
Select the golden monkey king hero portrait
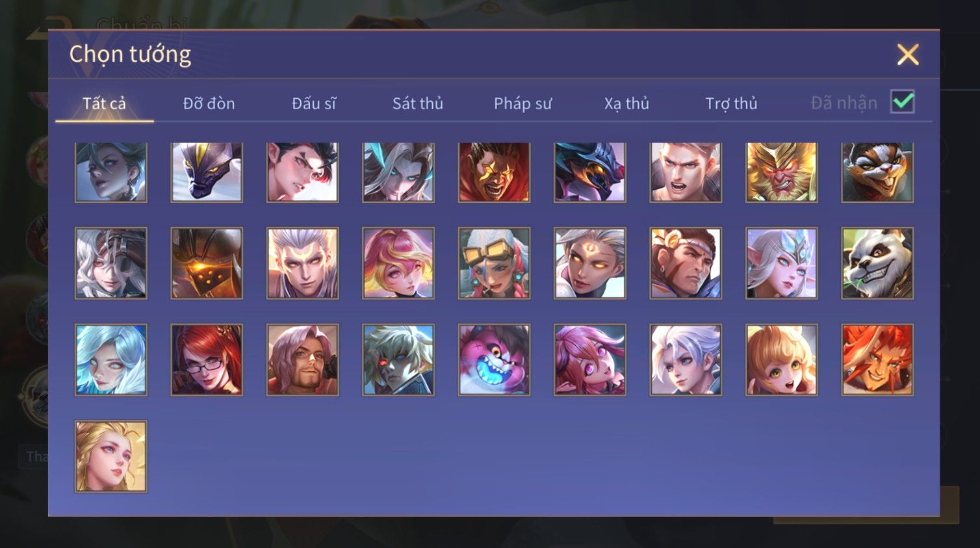(781, 172)
